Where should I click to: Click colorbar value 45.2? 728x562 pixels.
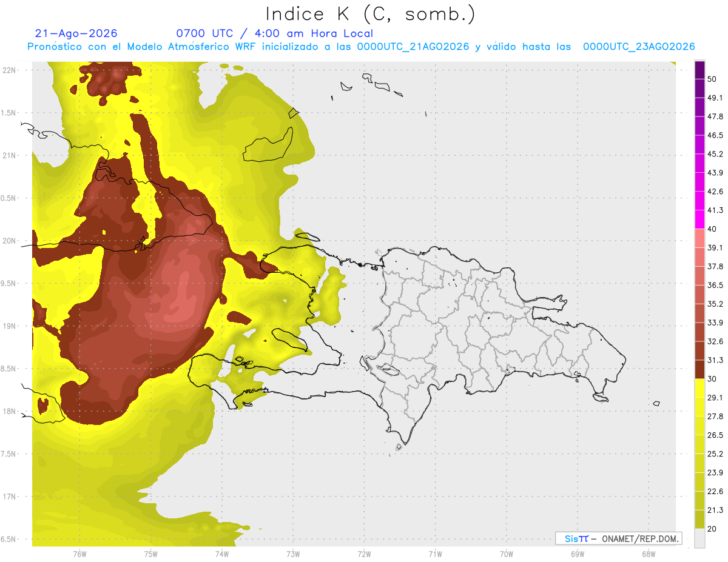715,154
